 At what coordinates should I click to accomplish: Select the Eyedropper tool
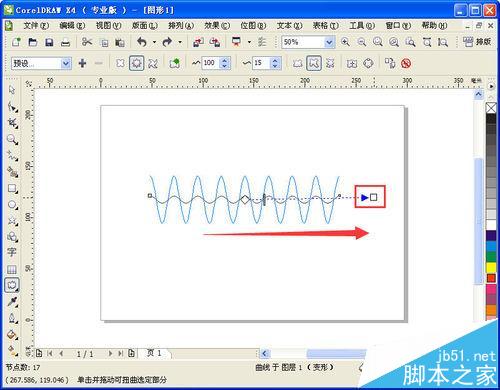12,302
